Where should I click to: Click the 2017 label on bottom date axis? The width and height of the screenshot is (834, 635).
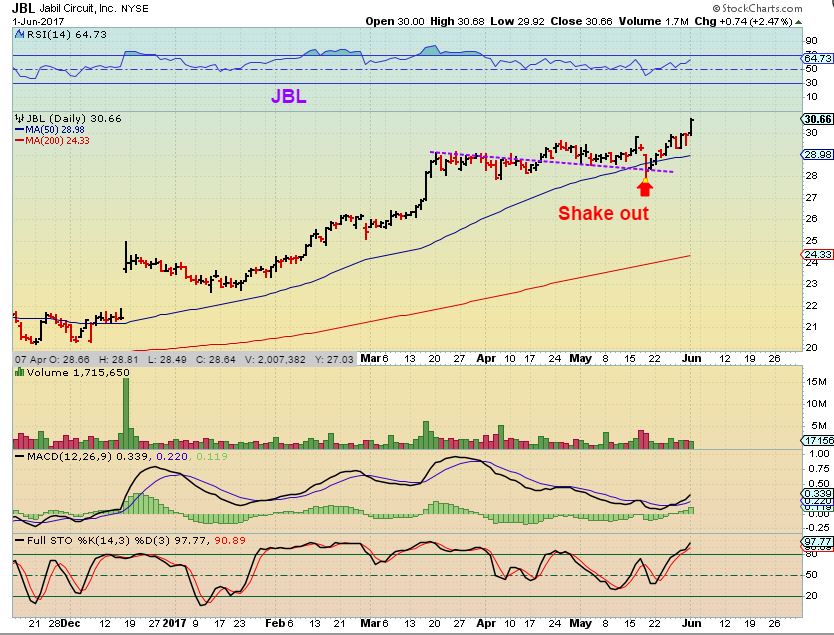[174, 623]
